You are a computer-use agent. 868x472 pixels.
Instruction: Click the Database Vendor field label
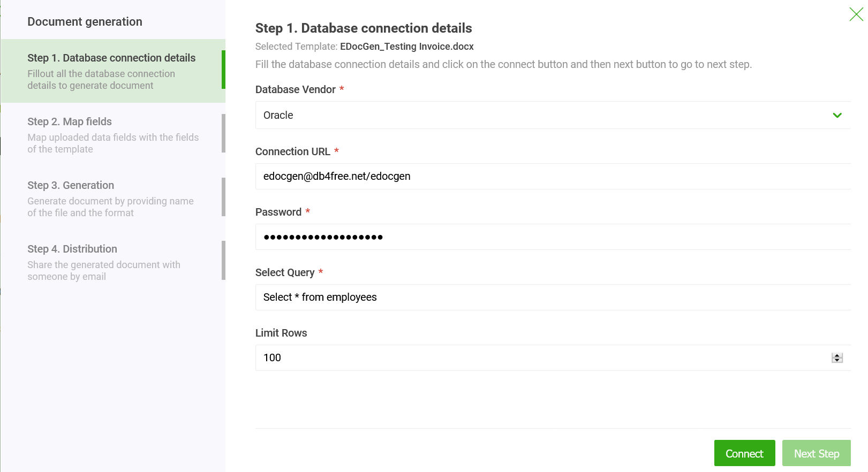tap(295, 89)
